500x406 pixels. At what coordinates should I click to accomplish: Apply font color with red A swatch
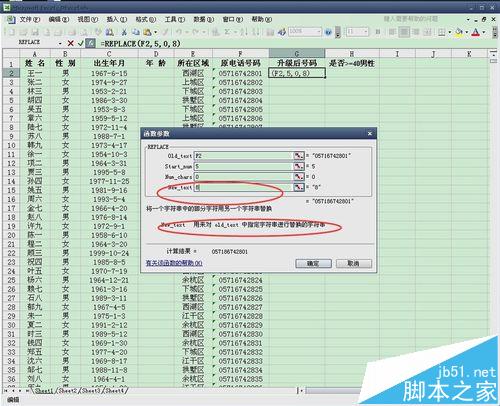click(476, 32)
